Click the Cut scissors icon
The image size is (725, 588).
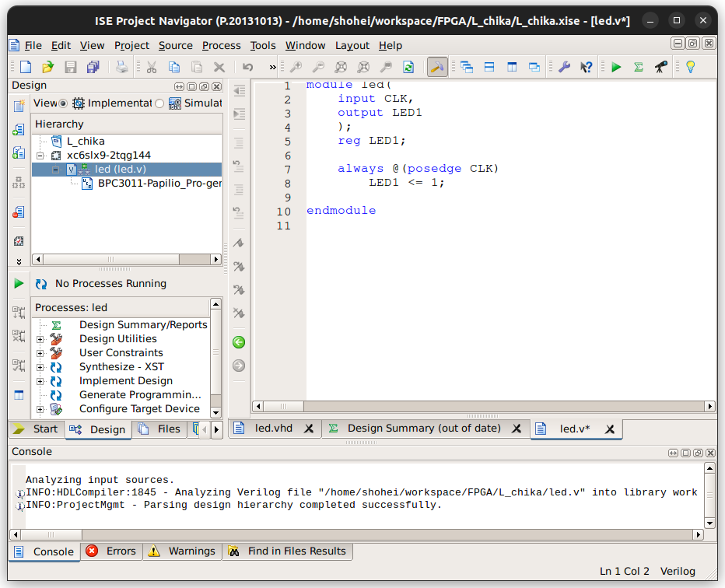(x=151, y=67)
